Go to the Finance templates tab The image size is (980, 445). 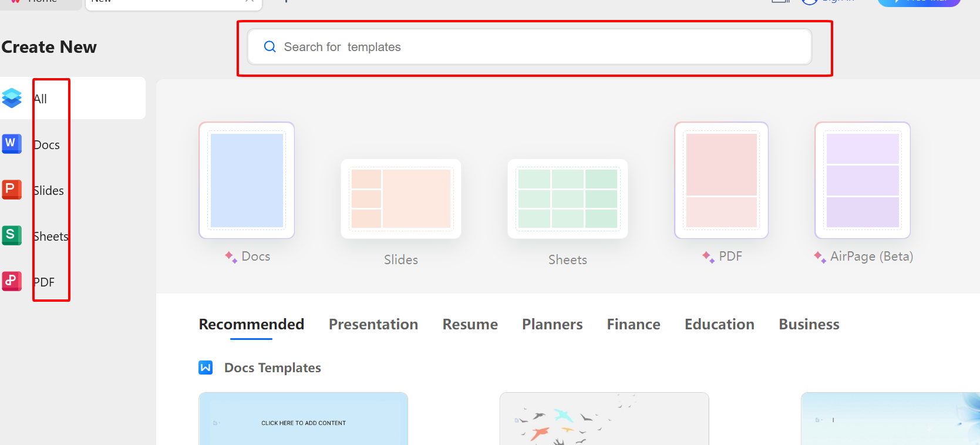[634, 325]
